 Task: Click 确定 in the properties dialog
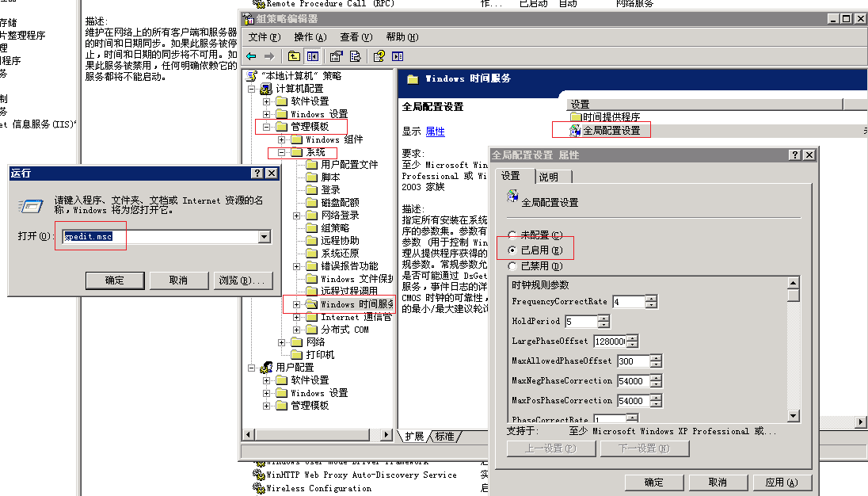pyautogui.click(x=653, y=483)
